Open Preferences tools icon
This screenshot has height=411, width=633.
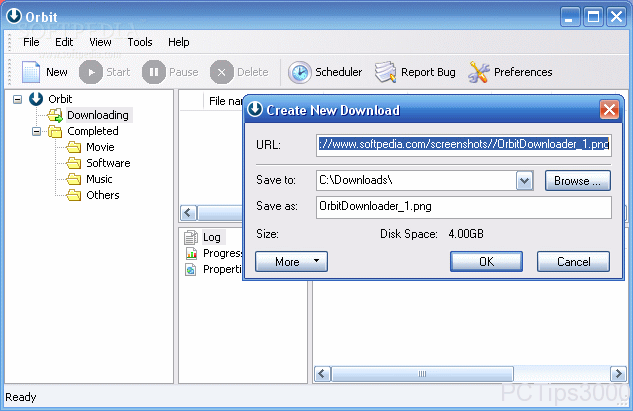[479, 72]
